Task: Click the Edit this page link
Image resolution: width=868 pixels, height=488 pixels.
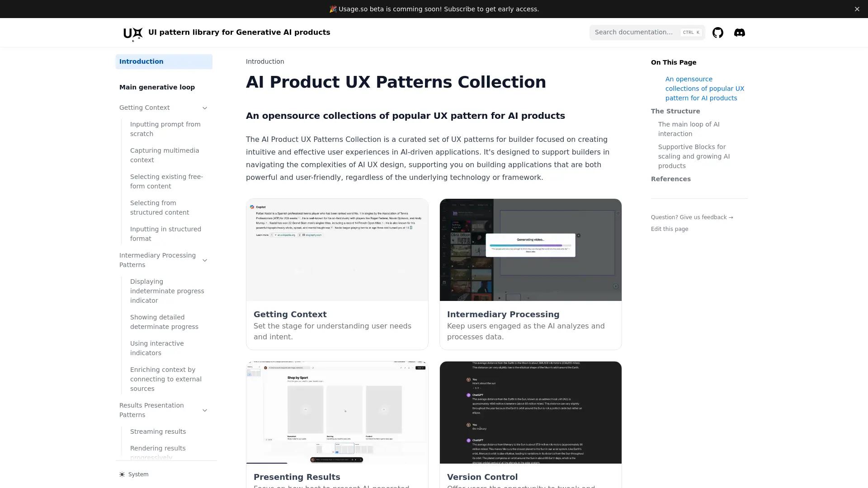Action: (x=669, y=229)
